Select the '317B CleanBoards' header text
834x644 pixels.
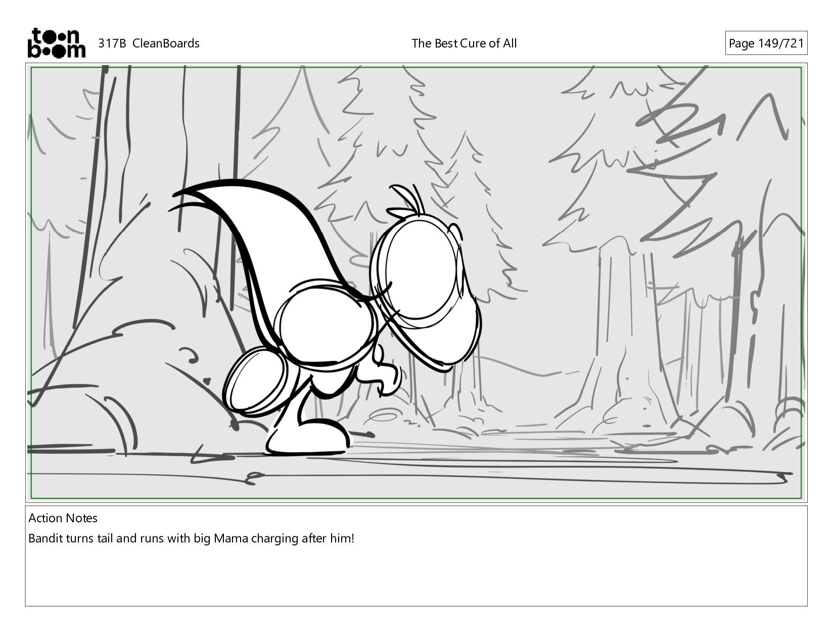[x=149, y=43]
